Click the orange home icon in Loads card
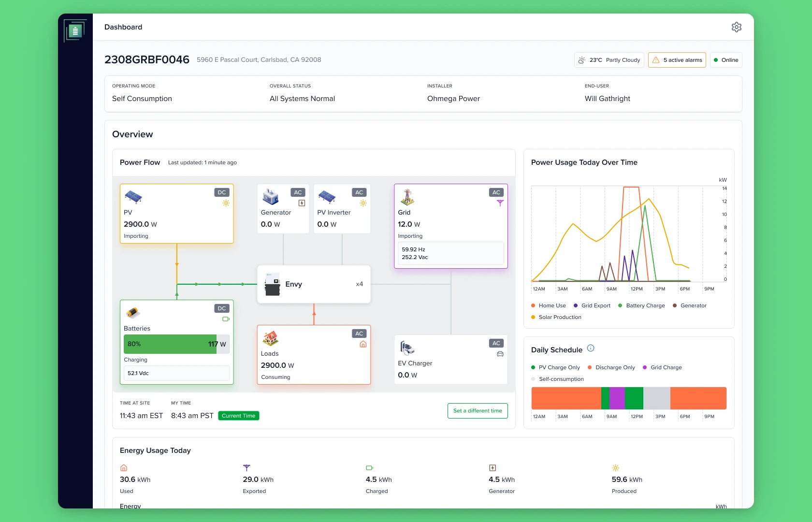 point(363,344)
